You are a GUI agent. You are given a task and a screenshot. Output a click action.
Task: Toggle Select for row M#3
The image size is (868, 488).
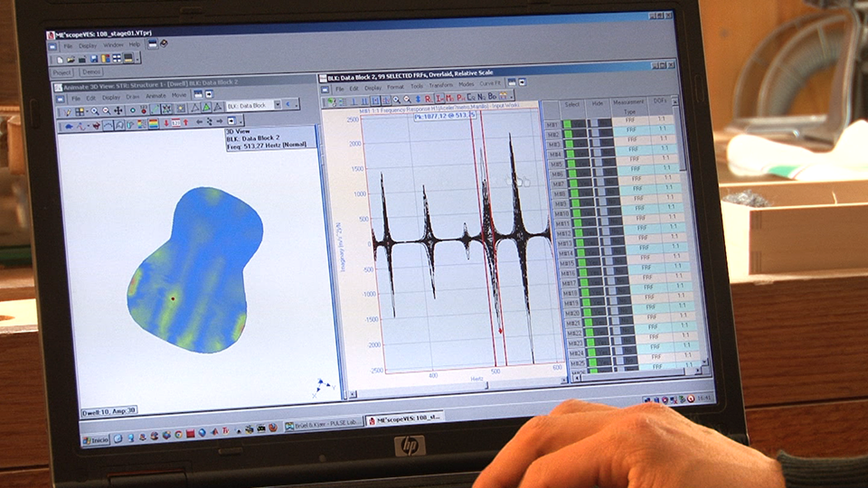(577, 145)
